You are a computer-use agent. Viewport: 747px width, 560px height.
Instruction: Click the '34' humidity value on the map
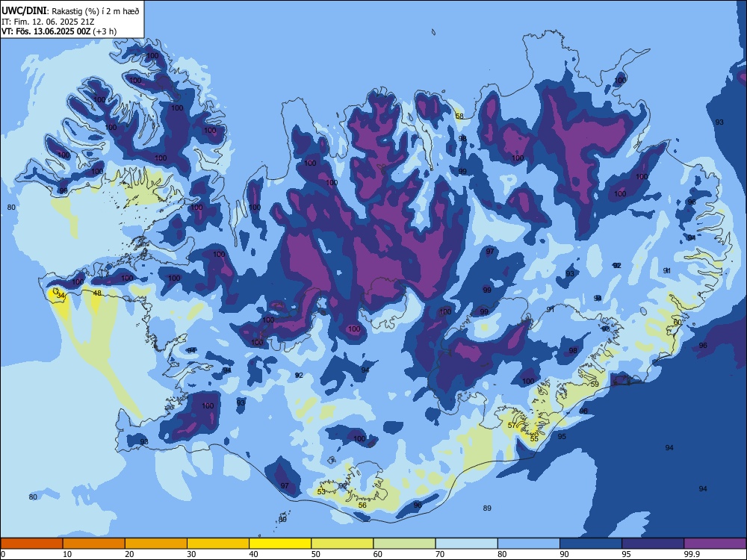coord(61,296)
